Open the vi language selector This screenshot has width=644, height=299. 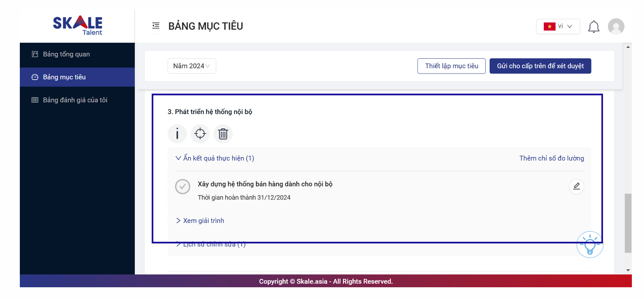coord(557,26)
